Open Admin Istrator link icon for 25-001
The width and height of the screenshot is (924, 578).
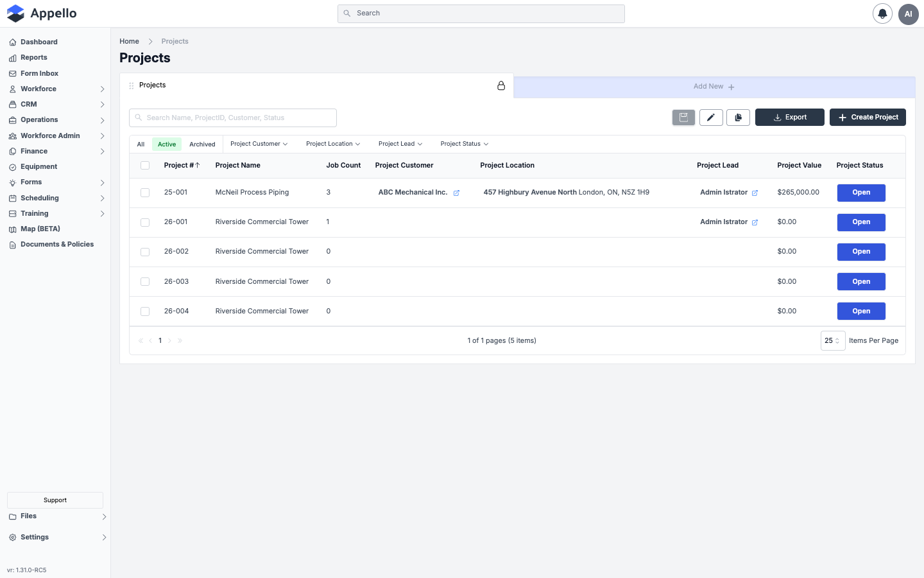(755, 193)
